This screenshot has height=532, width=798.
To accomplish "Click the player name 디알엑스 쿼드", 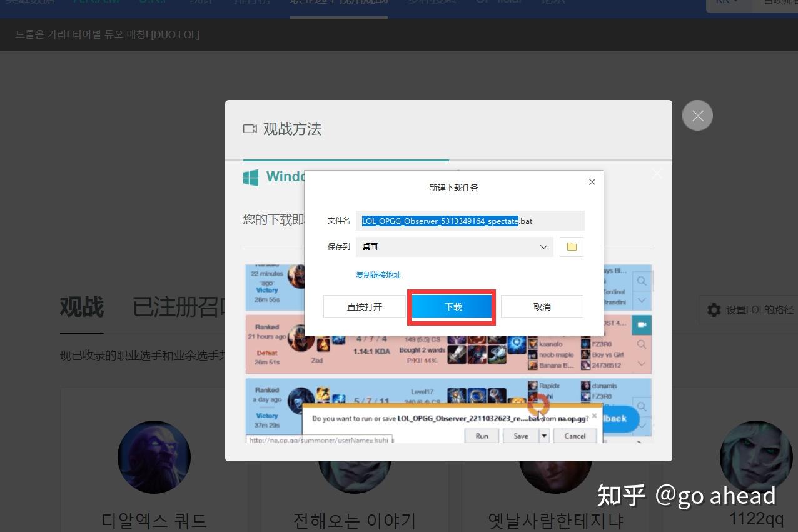I will 154,520.
